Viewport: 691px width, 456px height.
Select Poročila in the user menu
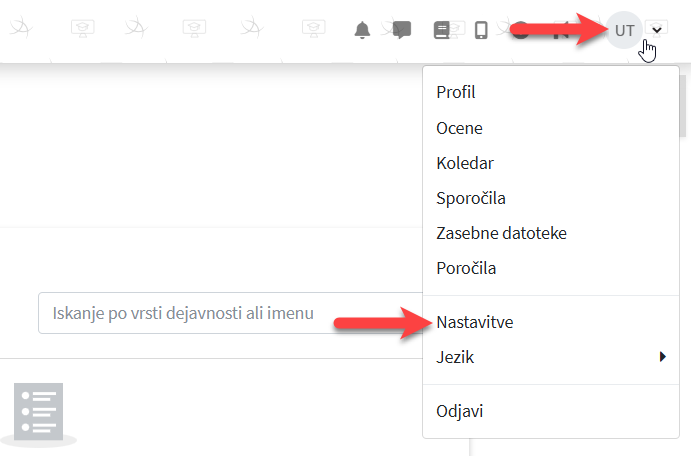click(x=466, y=268)
